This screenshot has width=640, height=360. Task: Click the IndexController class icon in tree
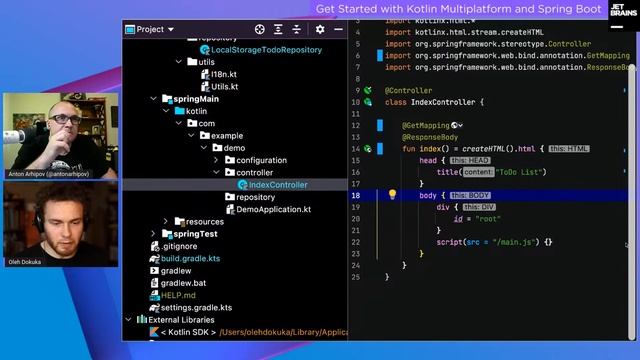[x=242, y=185]
